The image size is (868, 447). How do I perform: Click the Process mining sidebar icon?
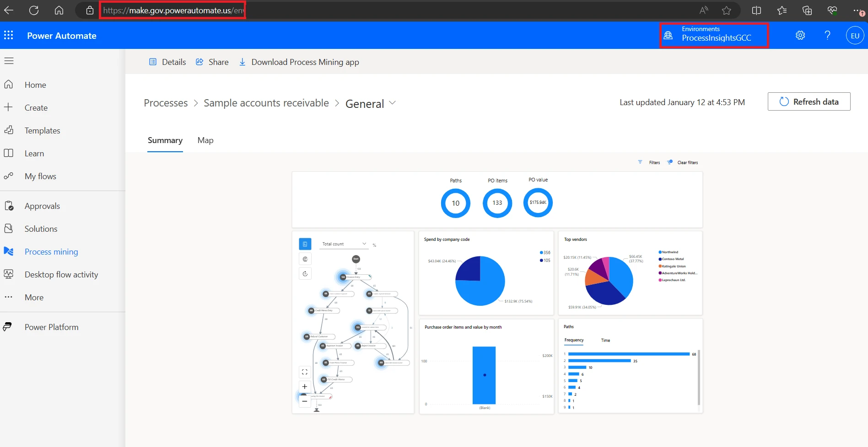[9, 251]
